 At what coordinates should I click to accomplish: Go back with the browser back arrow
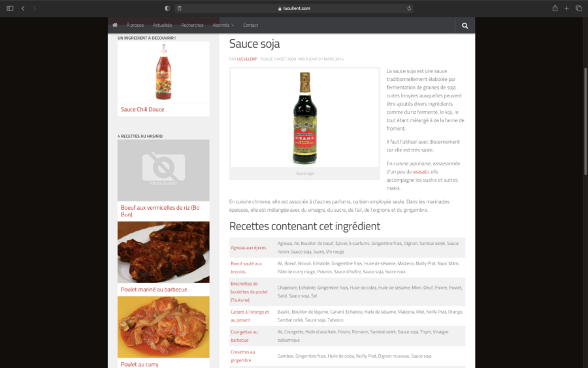pos(23,8)
